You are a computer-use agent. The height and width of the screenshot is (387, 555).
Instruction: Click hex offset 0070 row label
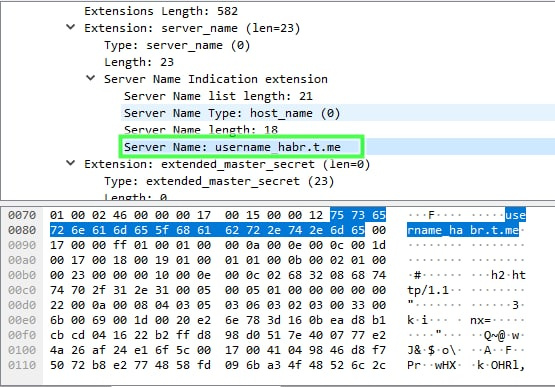[x=22, y=215]
